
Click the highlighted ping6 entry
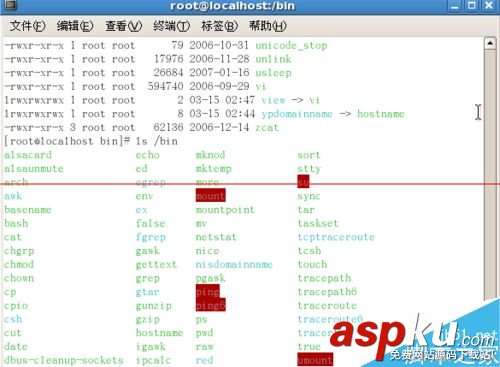point(210,305)
